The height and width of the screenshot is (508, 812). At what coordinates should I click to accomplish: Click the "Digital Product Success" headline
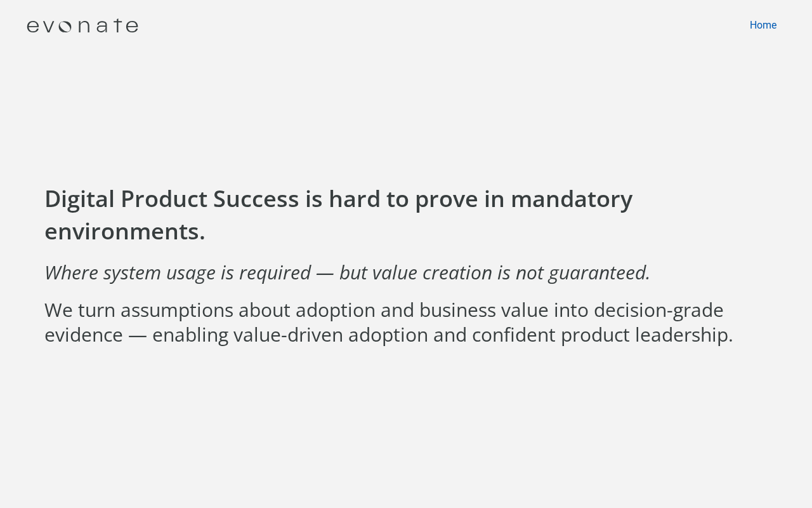coord(171,199)
